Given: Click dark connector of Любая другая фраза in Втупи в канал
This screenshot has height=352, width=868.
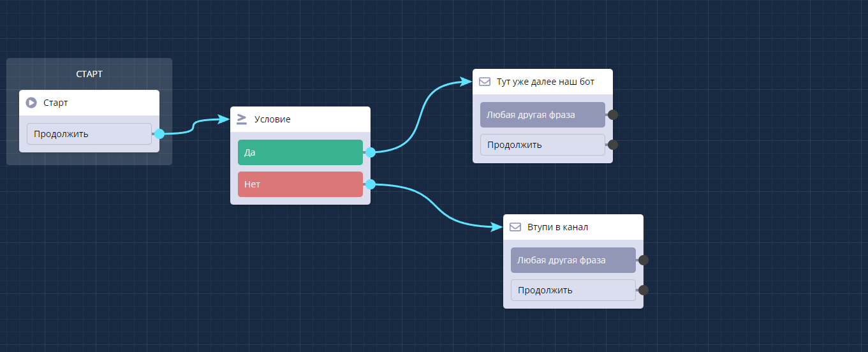Looking at the screenshot, I should (644, 260).
